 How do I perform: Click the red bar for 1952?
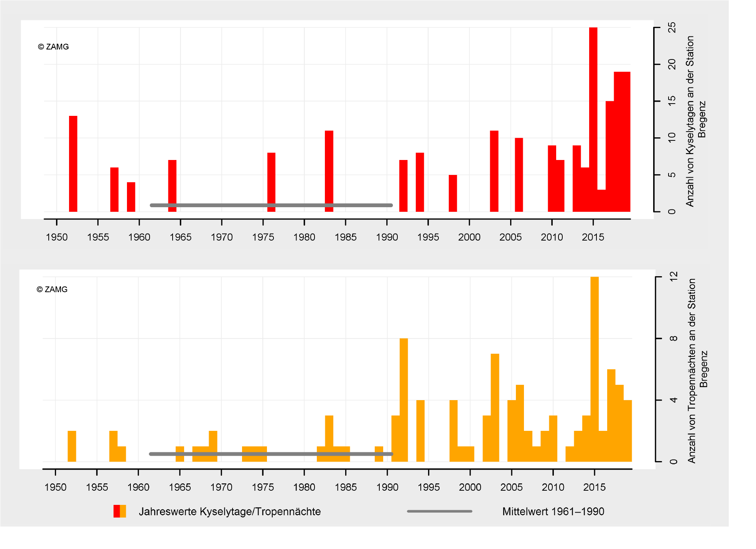coord(73,163)
